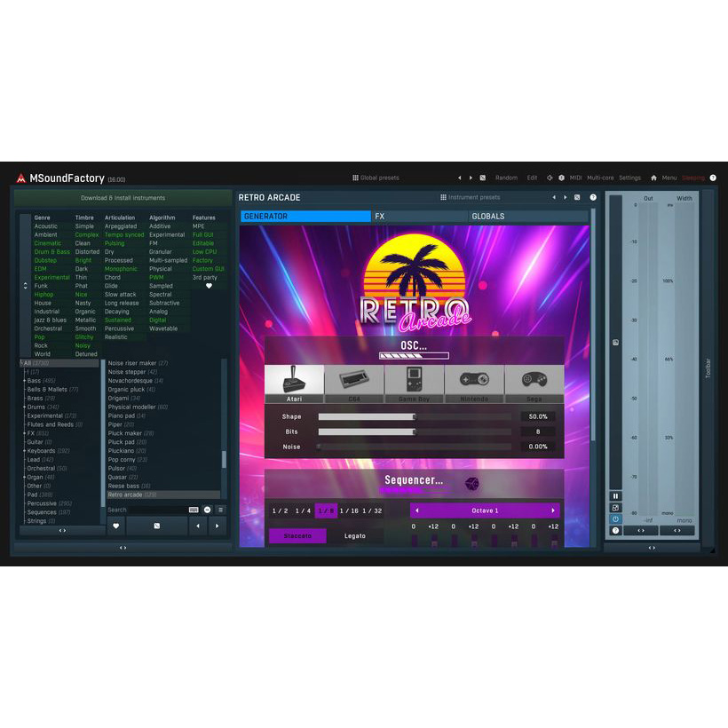Image resolution: width=728 pixels, height=728 pixels.
Task: Click the MIDI learn target icon
Action: coord(550,178)
